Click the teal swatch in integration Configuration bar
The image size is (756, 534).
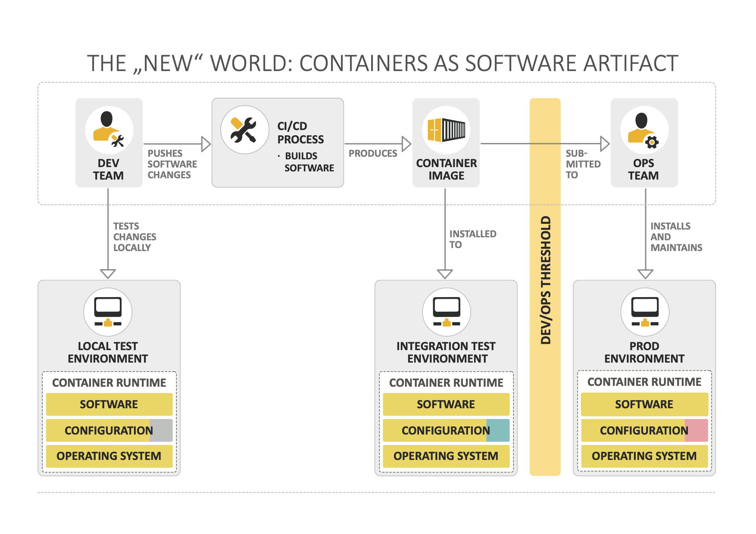(498, 430)
